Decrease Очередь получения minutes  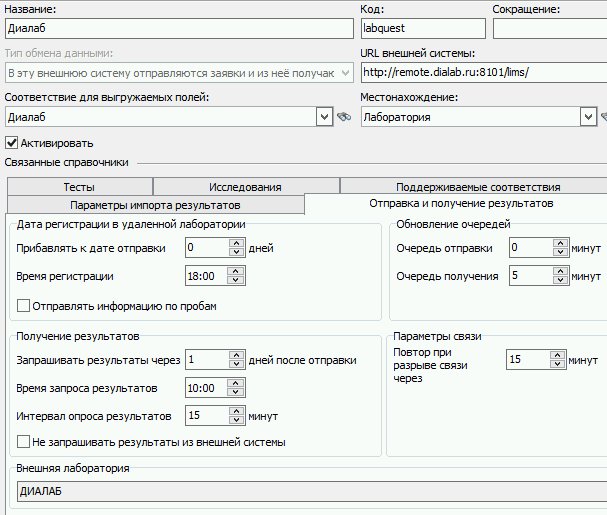(x=560, y=280)
